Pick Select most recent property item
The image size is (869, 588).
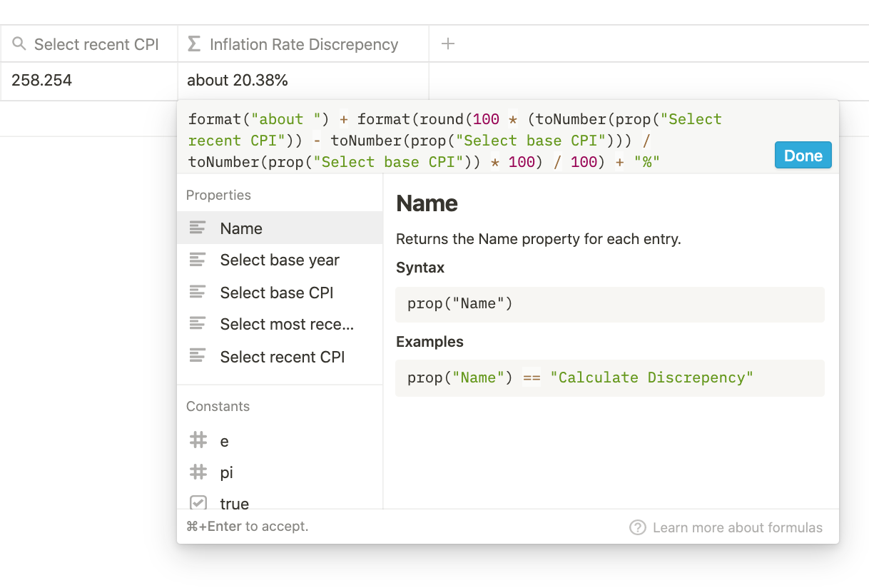click(287, 324)
